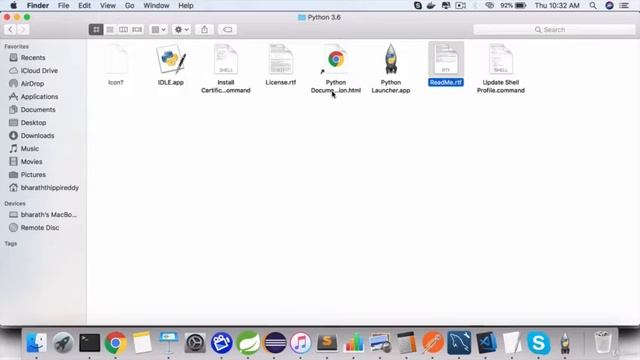The width and height of the screenshot is (640, 360).
Task: Select License.rtf file
Action: [x=281, y=60]
